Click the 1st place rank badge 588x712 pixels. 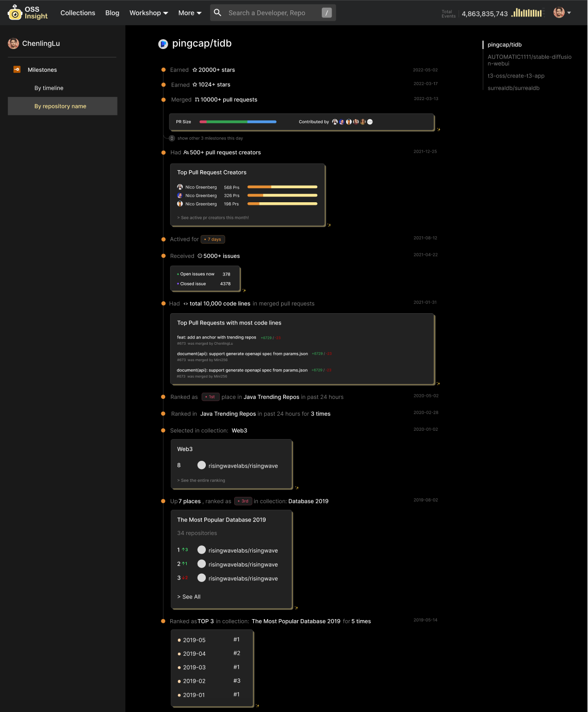pos(210,397)
